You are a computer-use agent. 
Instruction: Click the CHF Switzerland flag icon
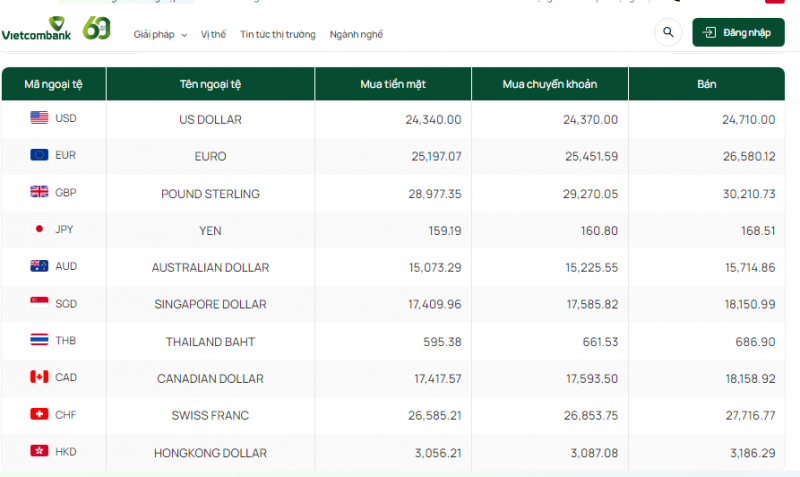tap(40, 414)
